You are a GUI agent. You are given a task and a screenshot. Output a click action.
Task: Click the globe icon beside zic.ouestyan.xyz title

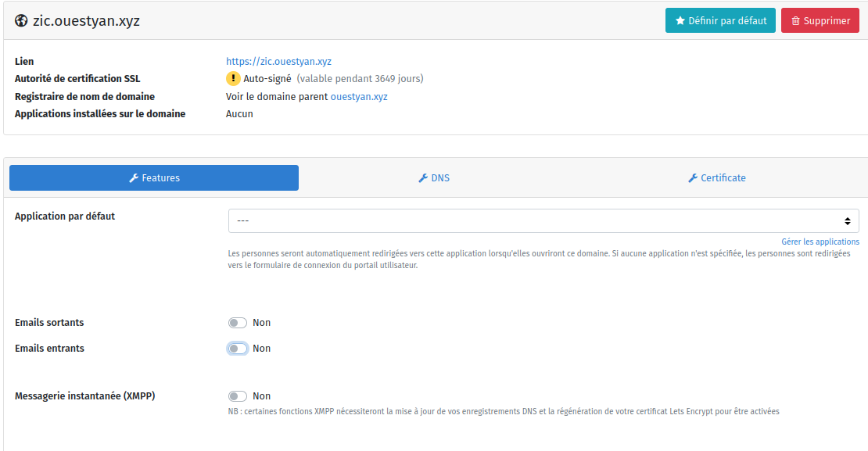pos(22,21)
